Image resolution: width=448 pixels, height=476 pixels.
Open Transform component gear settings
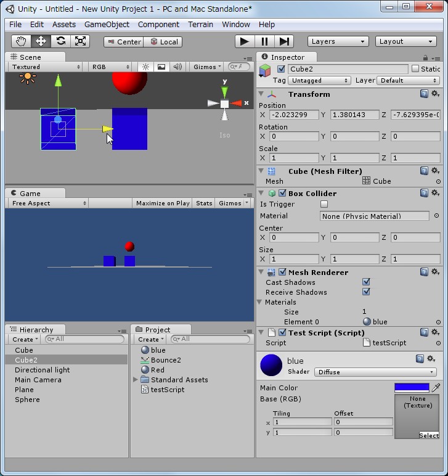[x=435, y=94]
